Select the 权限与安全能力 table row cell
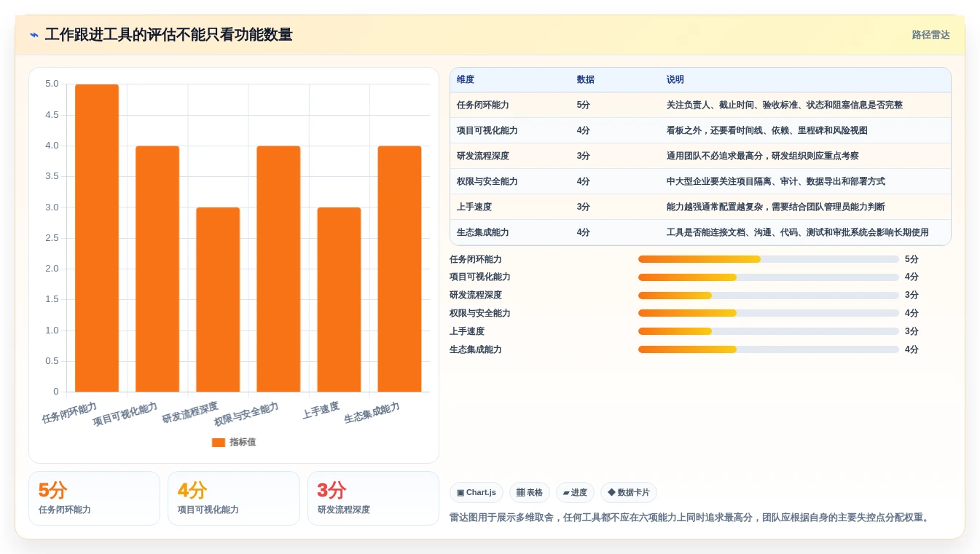Viewport: 980px width, 554px height. coord(487,181)
